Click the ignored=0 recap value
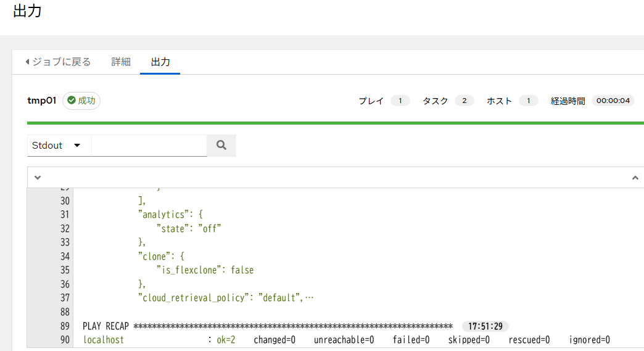The width and height of the screenshot is (644, 351). 589,340
